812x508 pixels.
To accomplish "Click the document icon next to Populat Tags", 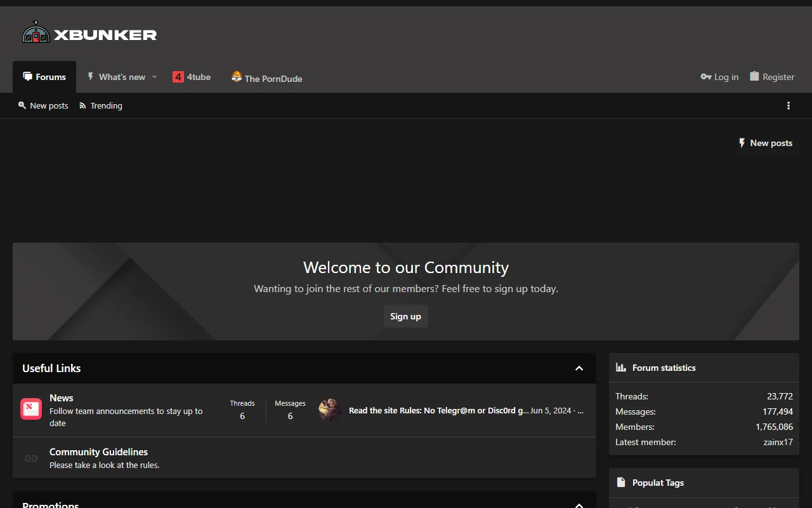I will tap(620, 482).
